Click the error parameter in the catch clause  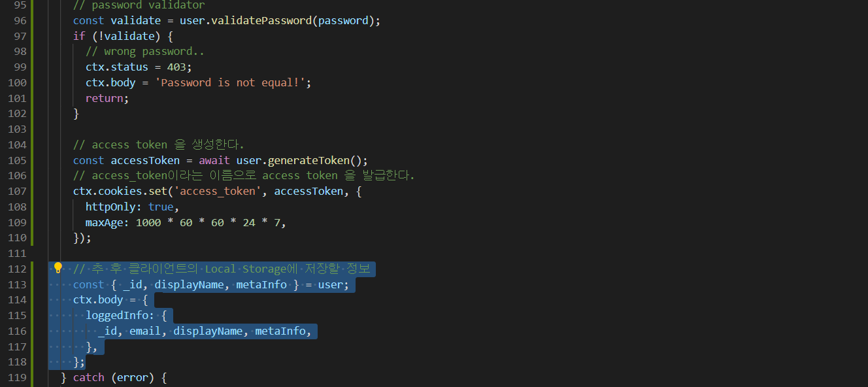click(x=133, y=377)
